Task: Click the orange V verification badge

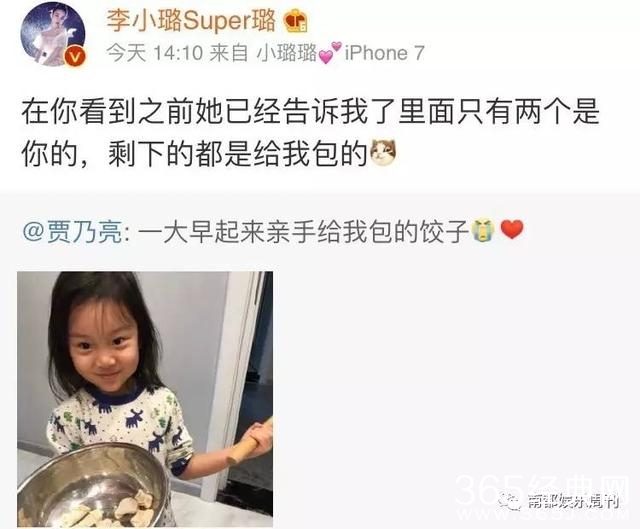Action: click(75, 57)
